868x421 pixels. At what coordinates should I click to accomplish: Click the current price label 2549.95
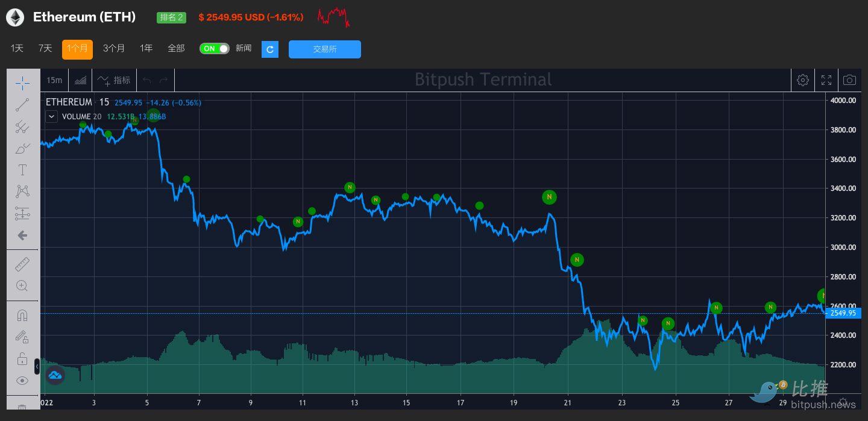843,313
